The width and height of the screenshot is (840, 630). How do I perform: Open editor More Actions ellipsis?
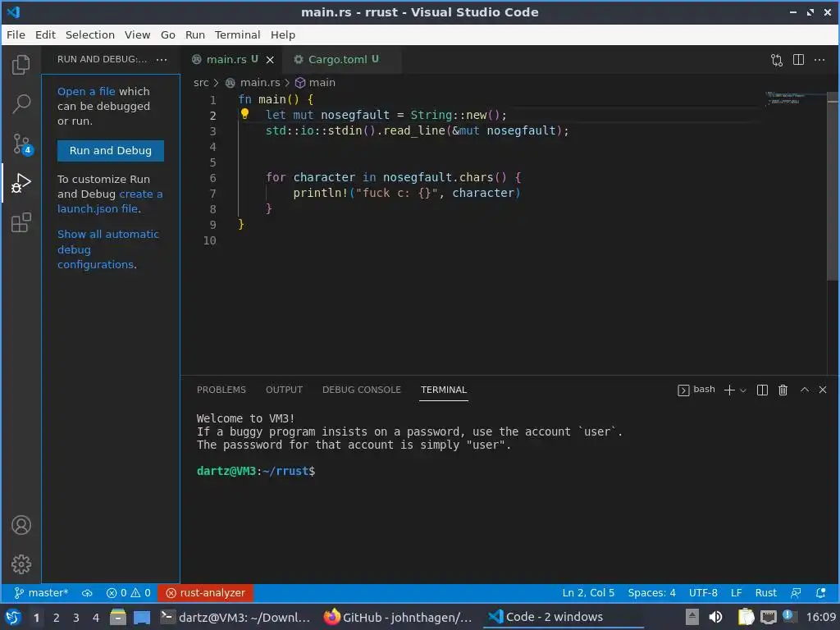819,59
